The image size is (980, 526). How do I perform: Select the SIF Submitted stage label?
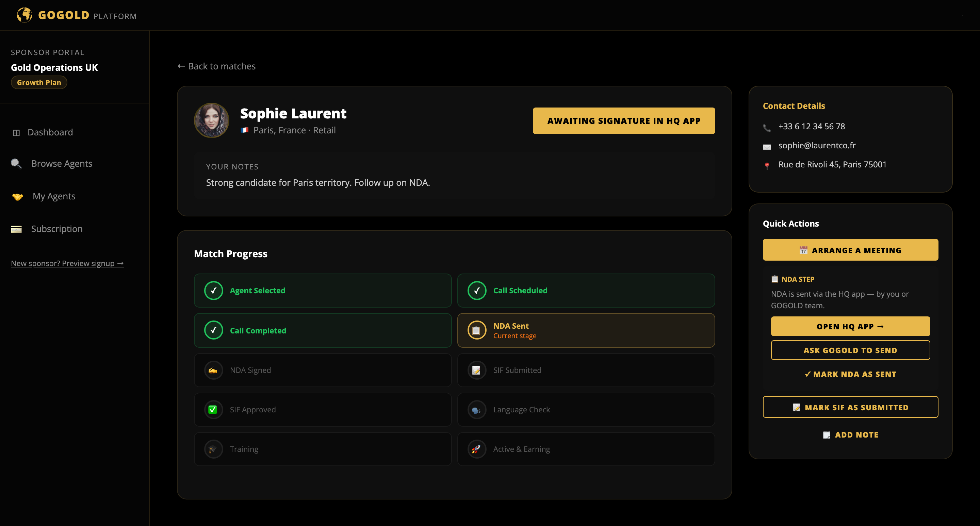tap(517, 370)
